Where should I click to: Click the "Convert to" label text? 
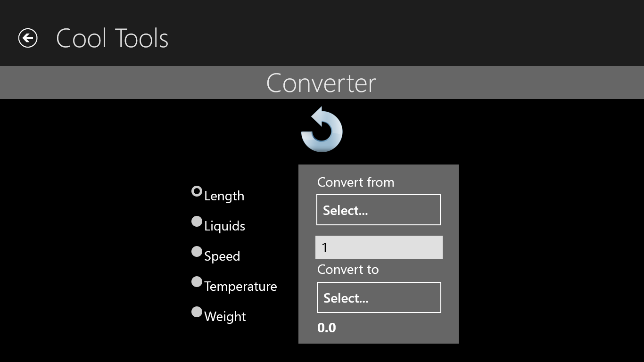(348, 270)
